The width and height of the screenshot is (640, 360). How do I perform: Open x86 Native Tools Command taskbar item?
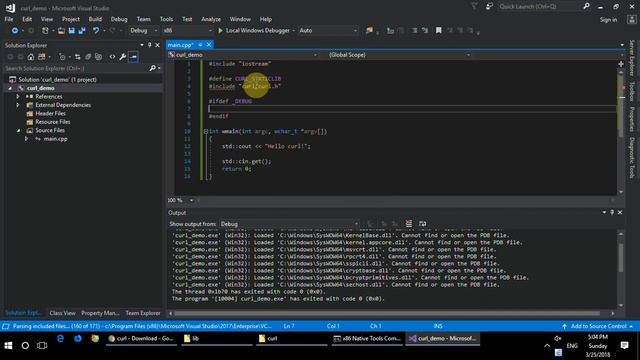click(x=367, y=338)
